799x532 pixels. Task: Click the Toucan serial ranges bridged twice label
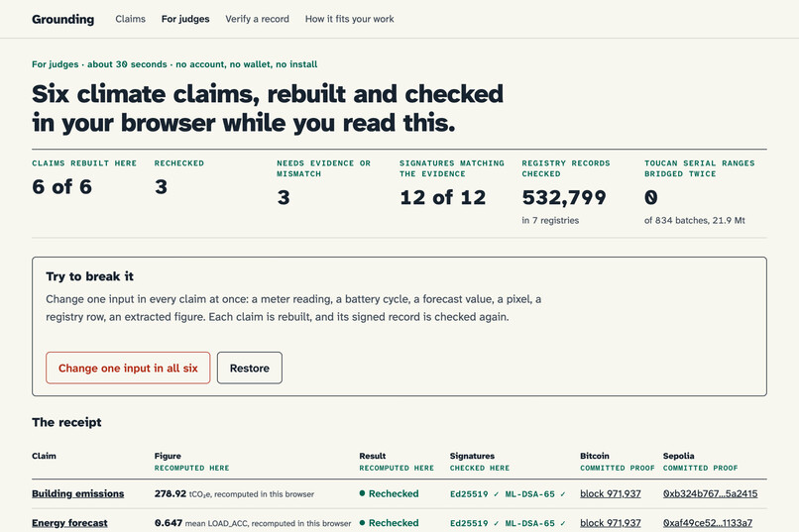pyautogui.click(x=700, y=168)
